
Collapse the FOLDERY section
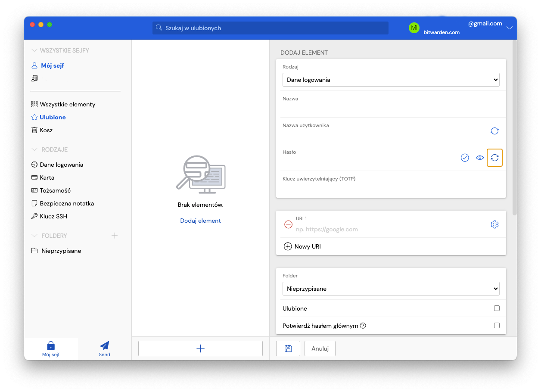tap(34, 236)
